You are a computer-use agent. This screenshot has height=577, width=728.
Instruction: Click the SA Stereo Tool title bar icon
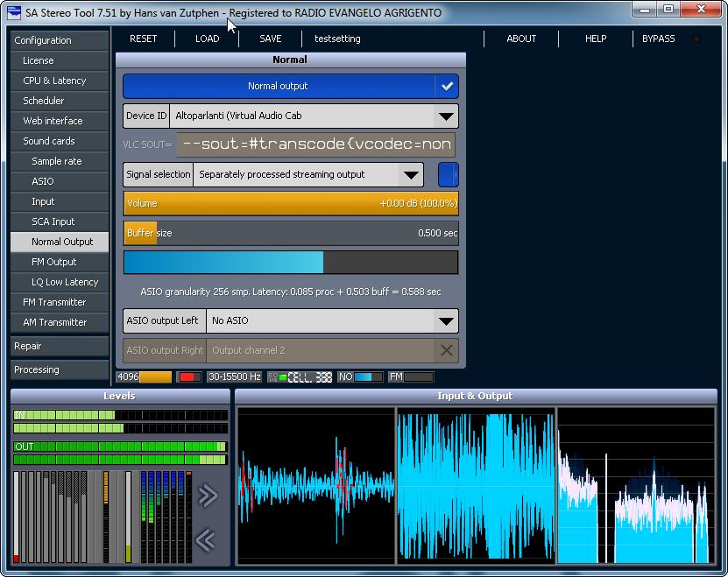14,12
